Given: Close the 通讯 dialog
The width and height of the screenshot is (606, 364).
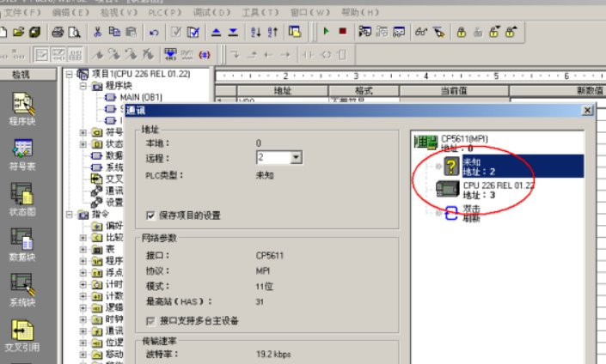Looking at the screenshot, I should point(587,111).
